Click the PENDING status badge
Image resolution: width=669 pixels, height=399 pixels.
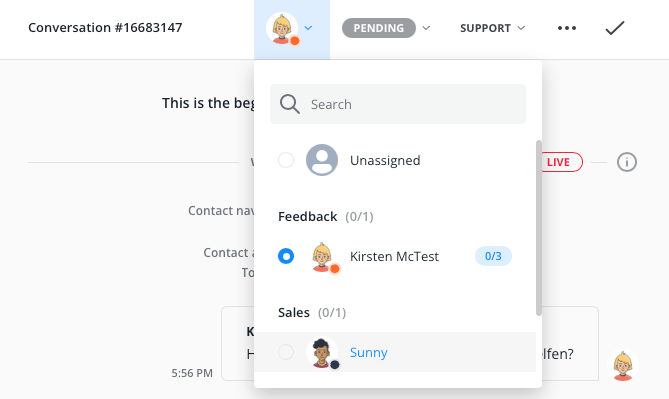[x=379, y=28]
